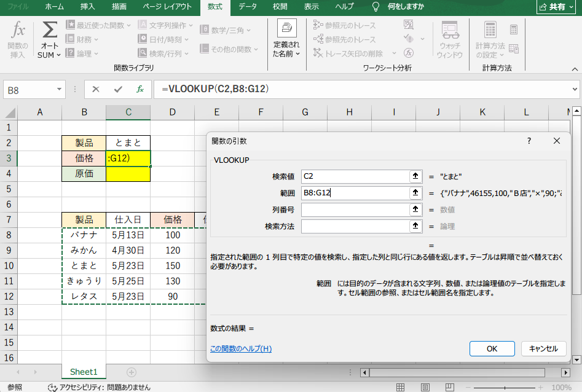Add a new sheet with plus icon
Viewport: 582px width, 392px height.
click(x=131, y=372)
